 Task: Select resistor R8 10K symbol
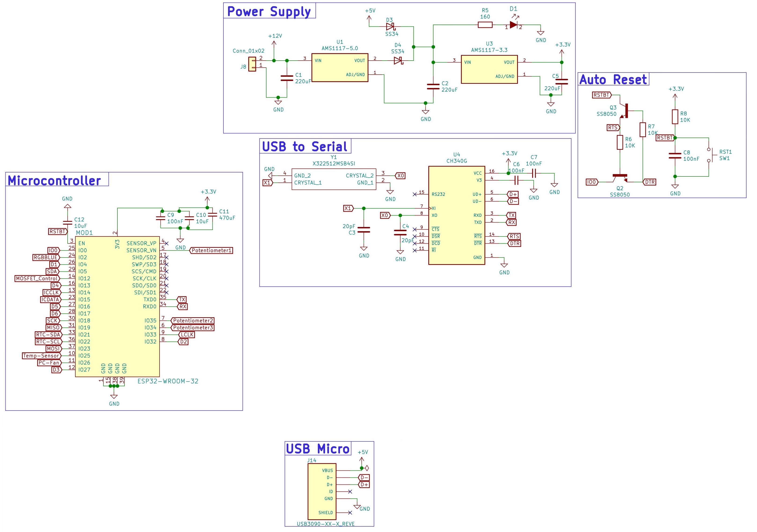(x=675, y=117)
